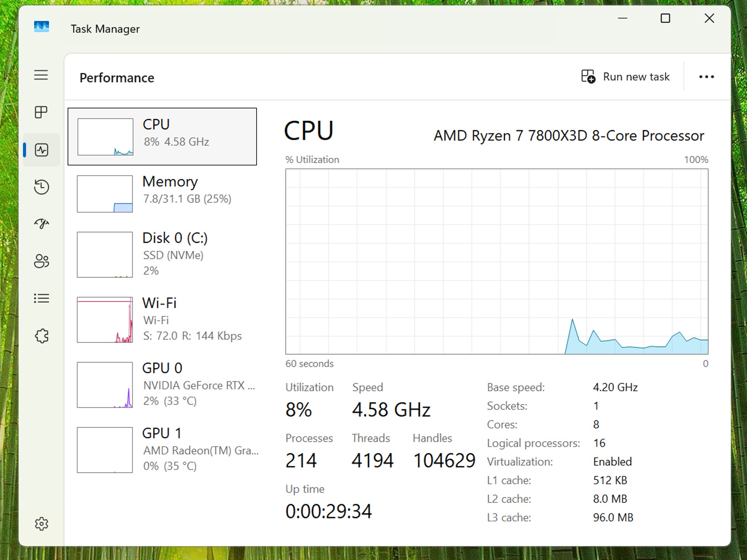747x560 pixels.
Task: Open the App history icon
Action: [41, 187]
